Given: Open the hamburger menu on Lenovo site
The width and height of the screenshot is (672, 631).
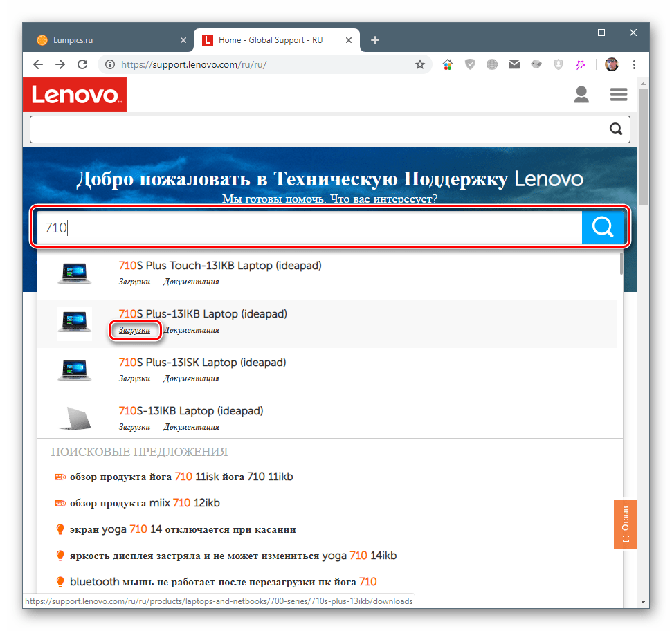Looking at the screenshot, I should 618,94.
